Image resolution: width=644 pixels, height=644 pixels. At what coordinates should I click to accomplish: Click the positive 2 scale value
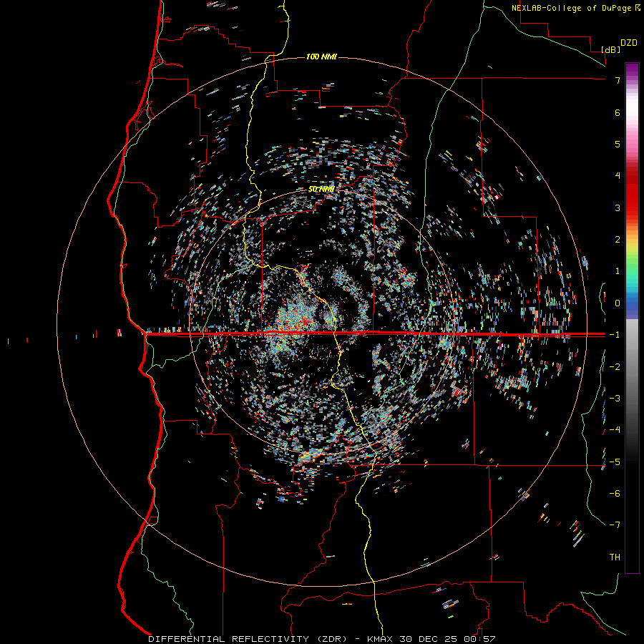click(x=618, y=240)
